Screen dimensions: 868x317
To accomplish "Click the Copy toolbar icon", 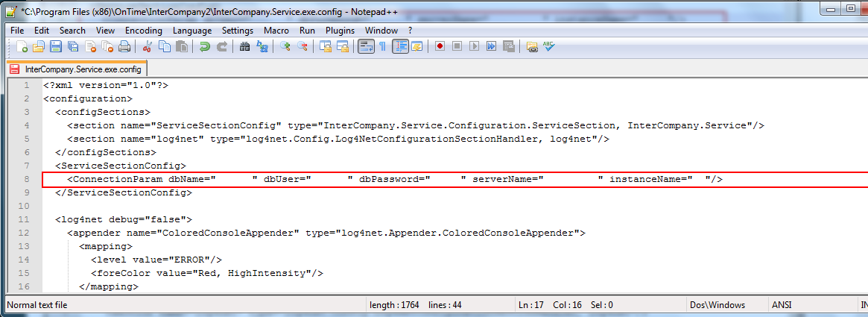I will (165, 47).
